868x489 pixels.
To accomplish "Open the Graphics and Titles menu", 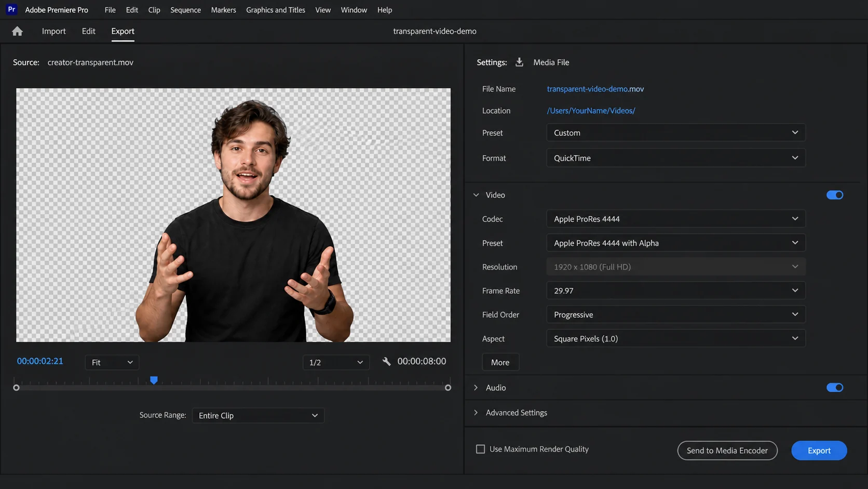I will (x=276, y=10).
